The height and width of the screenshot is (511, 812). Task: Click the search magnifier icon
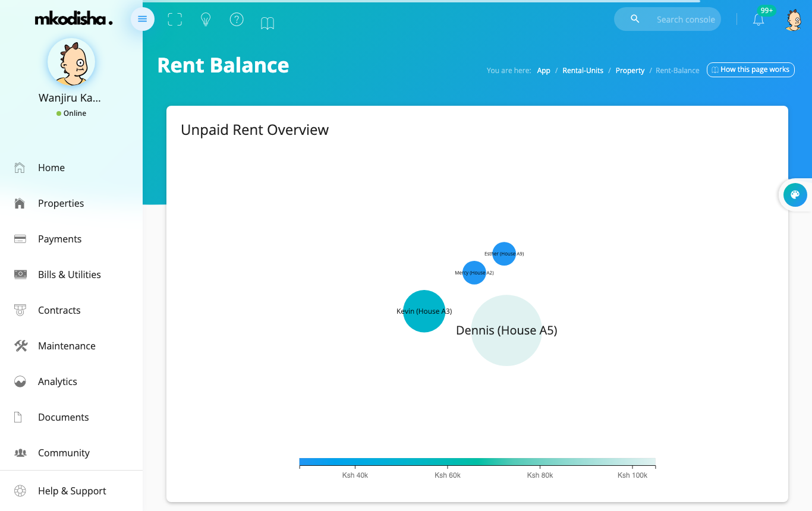[x=635, y=19]
